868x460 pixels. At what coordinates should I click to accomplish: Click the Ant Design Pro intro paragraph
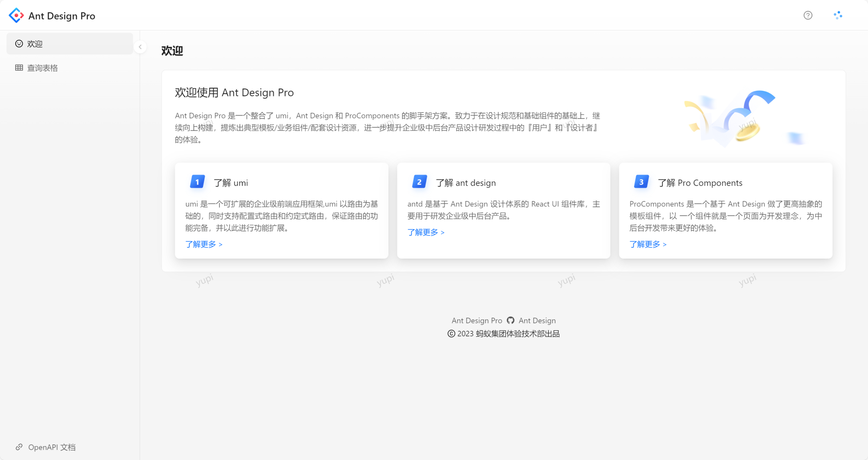tap(388, 128)
